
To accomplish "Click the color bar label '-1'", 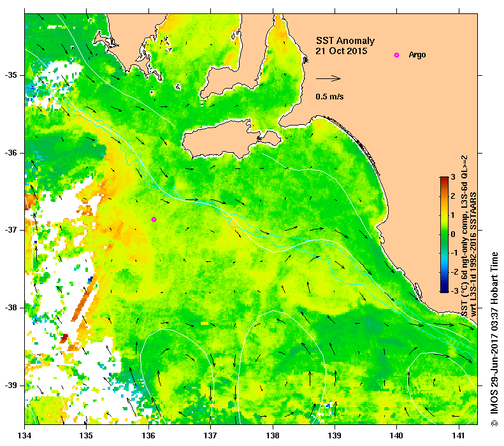I will click(454, 253).
